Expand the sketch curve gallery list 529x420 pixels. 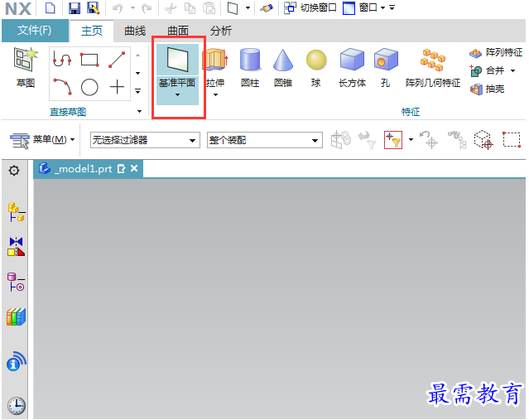tap(138, 91)
